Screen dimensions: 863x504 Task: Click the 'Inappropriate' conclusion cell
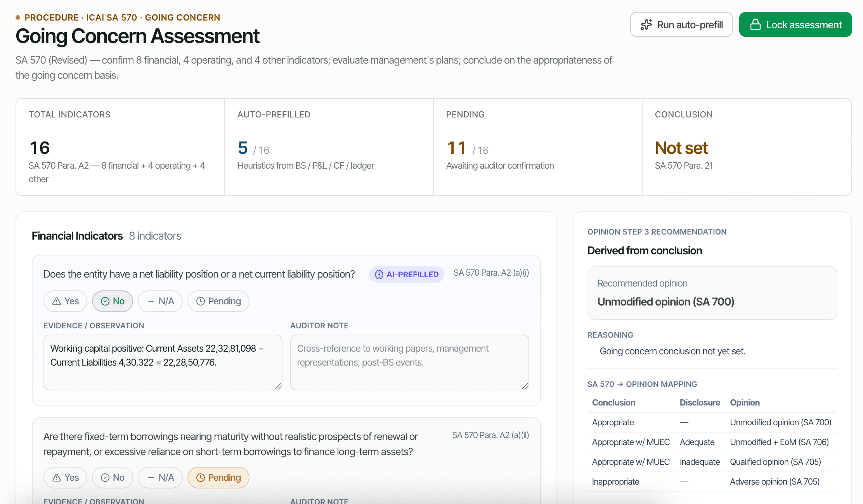click(x=615, y=482)
